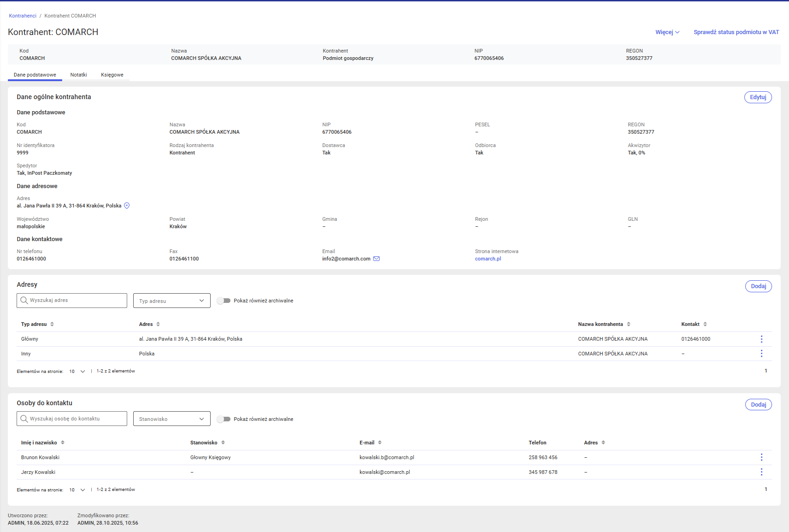The width and height of the screenshot is (789, 532).
Task: Click Sprawdź status podmiotu w VAT
Action: [x=736, y=32]
